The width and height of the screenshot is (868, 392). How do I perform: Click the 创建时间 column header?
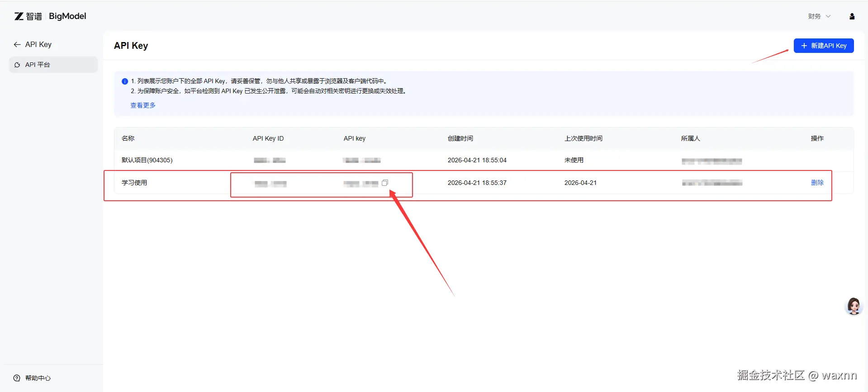point(460,138)
